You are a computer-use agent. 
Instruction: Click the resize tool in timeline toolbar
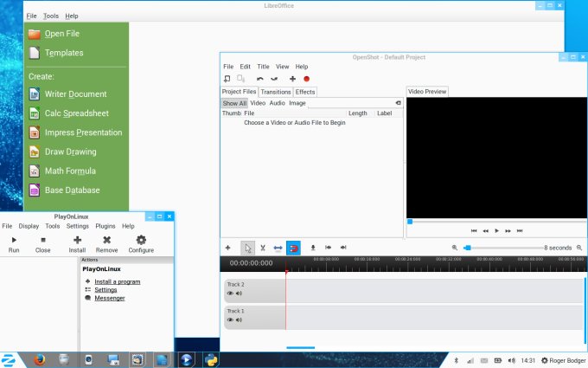tap(278, 248)
